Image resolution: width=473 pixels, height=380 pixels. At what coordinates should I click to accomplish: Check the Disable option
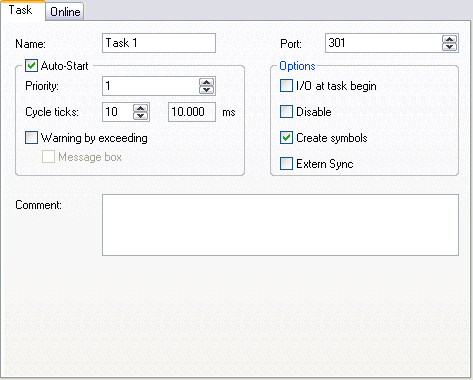tap(286, 112)
